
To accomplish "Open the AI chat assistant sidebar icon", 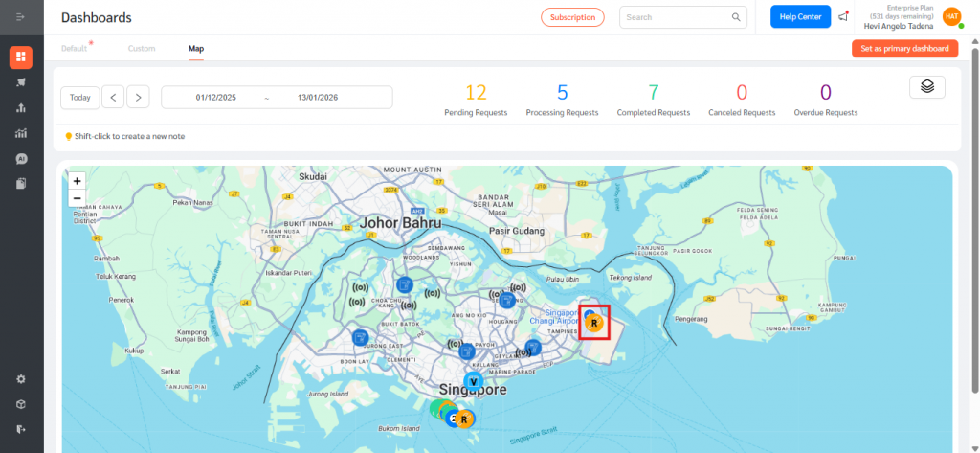I will 21,158.
